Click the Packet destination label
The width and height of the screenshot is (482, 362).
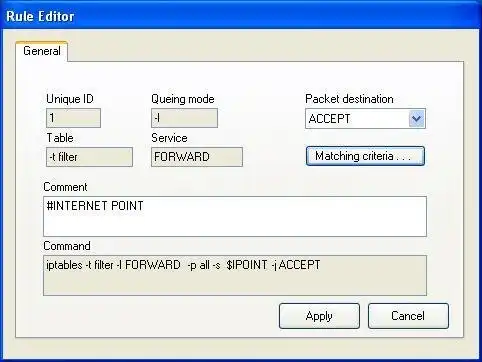(349, 99)
